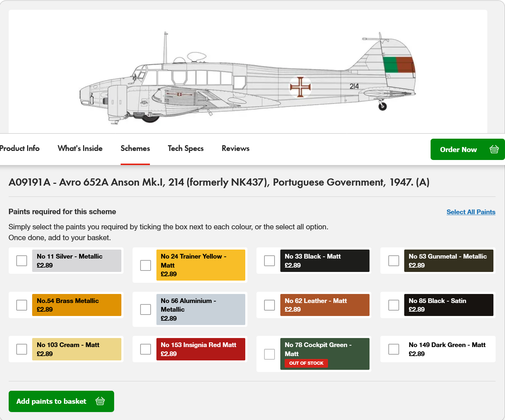
Task: Click the Add paints to basket button
Action: tap(61, 401)
